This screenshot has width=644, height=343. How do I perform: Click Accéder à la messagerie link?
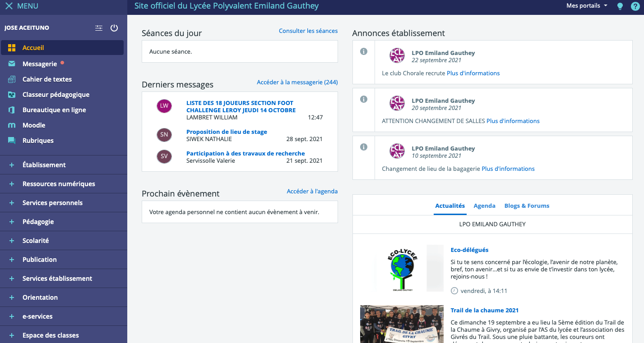pyautogui.click(x=297, y=82)
